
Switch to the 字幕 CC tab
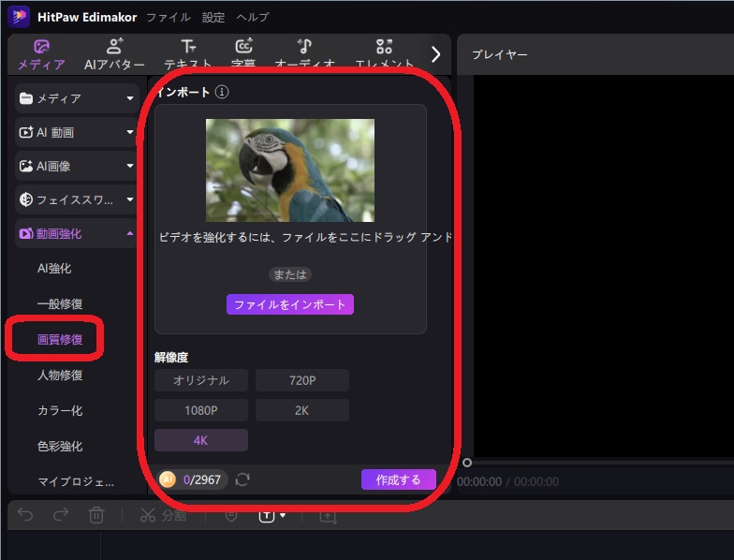243,54
